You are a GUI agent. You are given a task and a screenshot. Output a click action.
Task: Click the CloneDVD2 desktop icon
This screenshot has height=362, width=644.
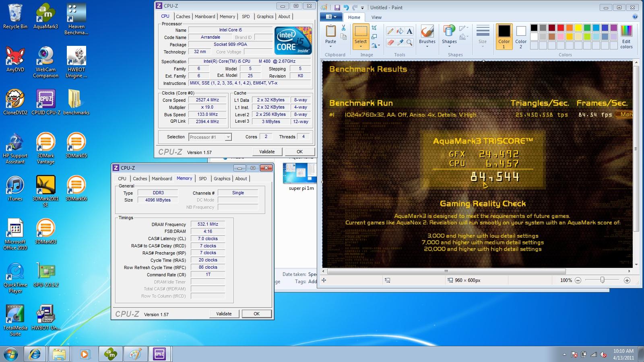tap(15, 102)
